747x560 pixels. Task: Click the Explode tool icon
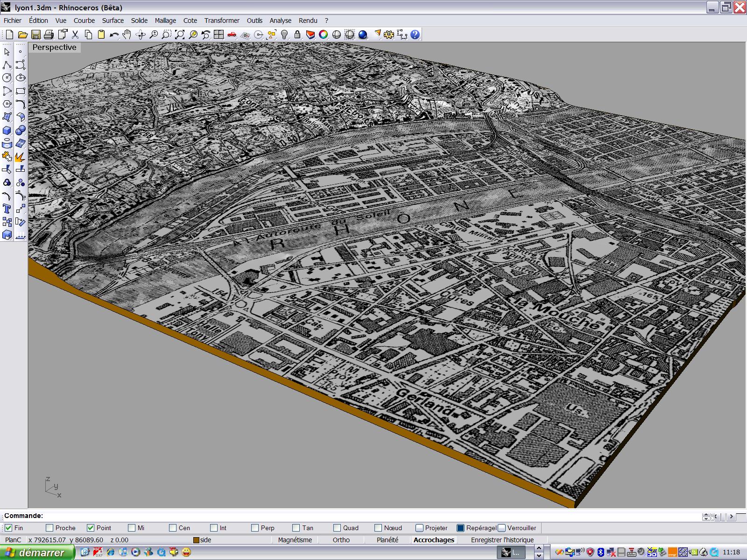[x=20, y=157]
